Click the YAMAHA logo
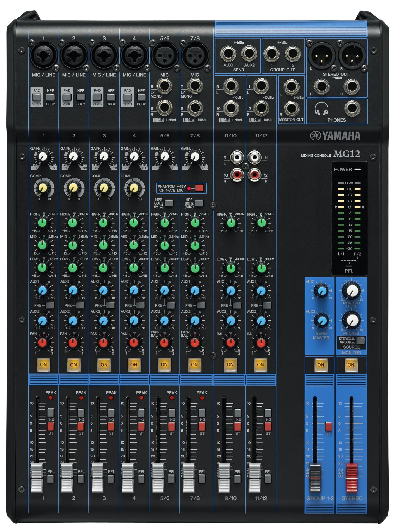The width and height of the screenshot is (396, 532). [x=335, y=136]
